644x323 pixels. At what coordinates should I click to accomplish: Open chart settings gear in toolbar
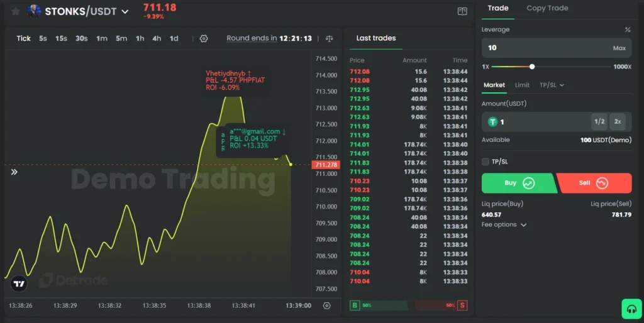click(x=204, y=38)
